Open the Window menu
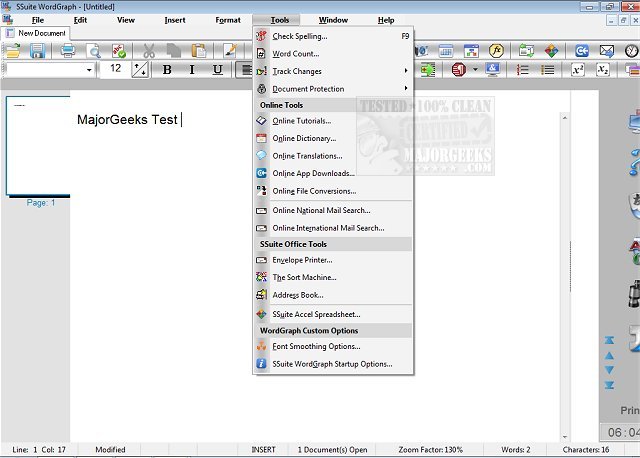640x458 pixels. [333, 20]
